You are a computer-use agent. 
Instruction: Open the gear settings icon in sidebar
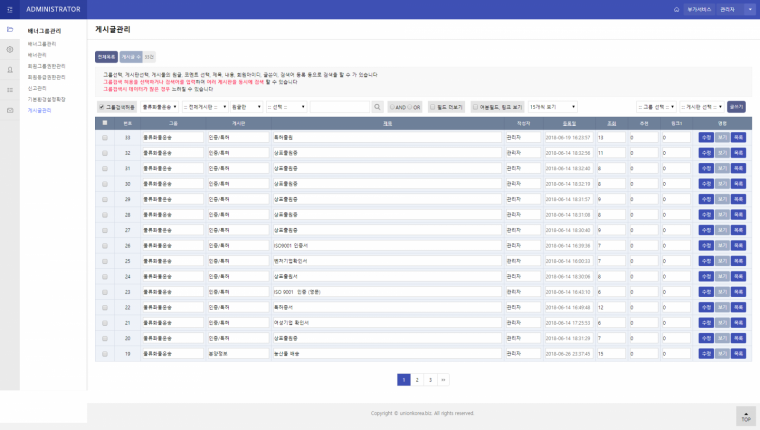point(10,49)
